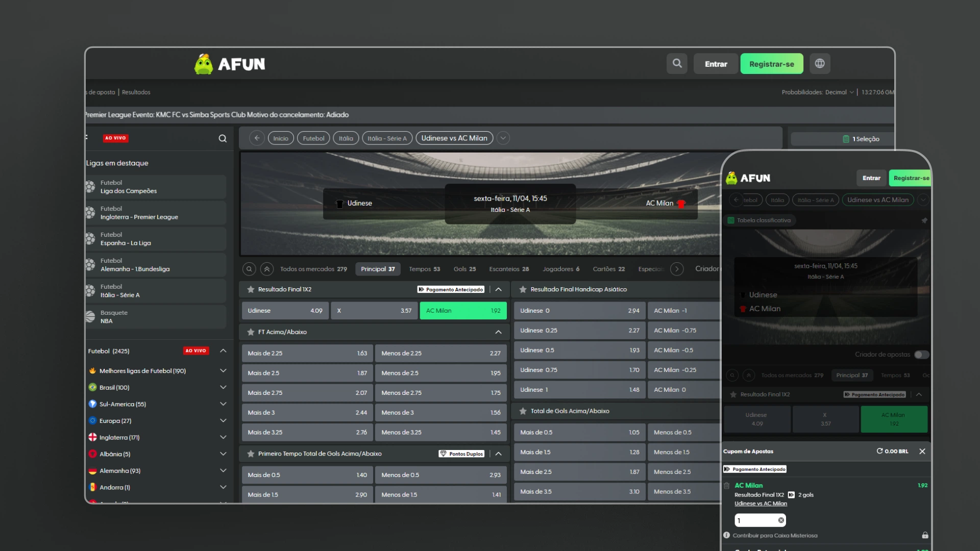Collapse the Resultado Final 1X2 market
The image size is (980, 551).
[498, 289]
